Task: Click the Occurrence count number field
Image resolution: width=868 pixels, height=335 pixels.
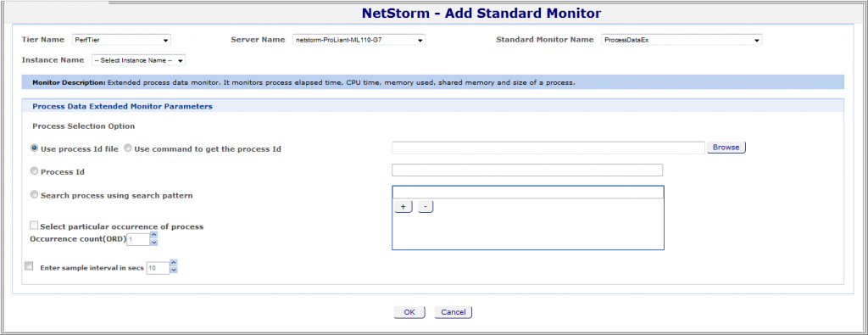Action: click(138, 239)
